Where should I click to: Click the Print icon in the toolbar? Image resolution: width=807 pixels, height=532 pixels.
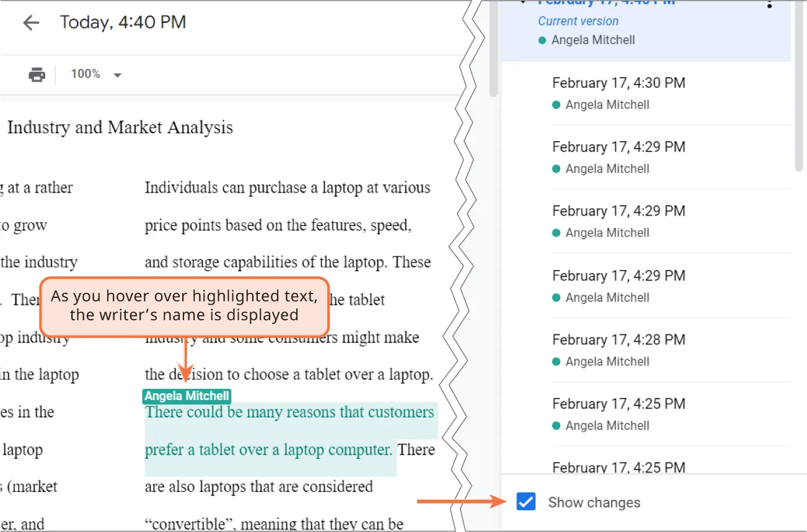(37, 74)
